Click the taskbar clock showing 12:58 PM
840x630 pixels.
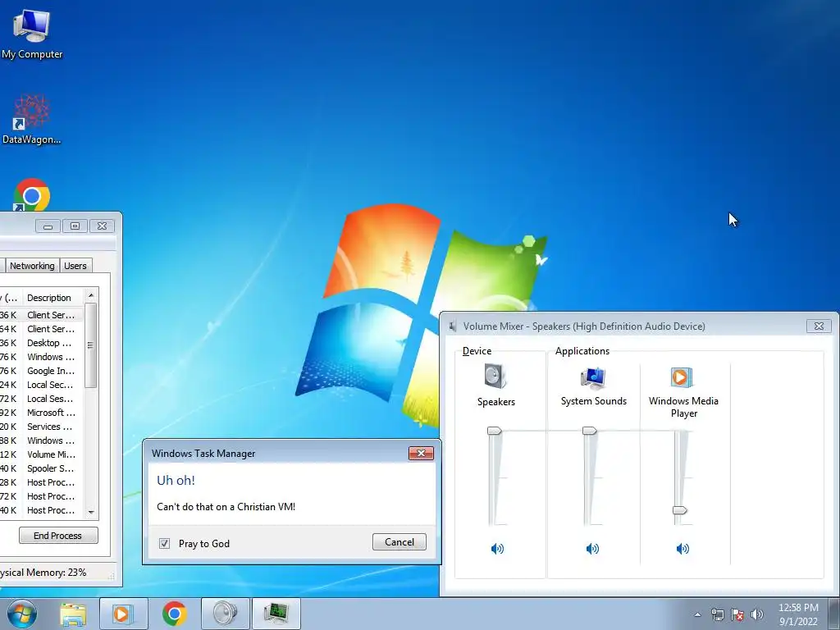pyautogui.click(x=798, y=614)
